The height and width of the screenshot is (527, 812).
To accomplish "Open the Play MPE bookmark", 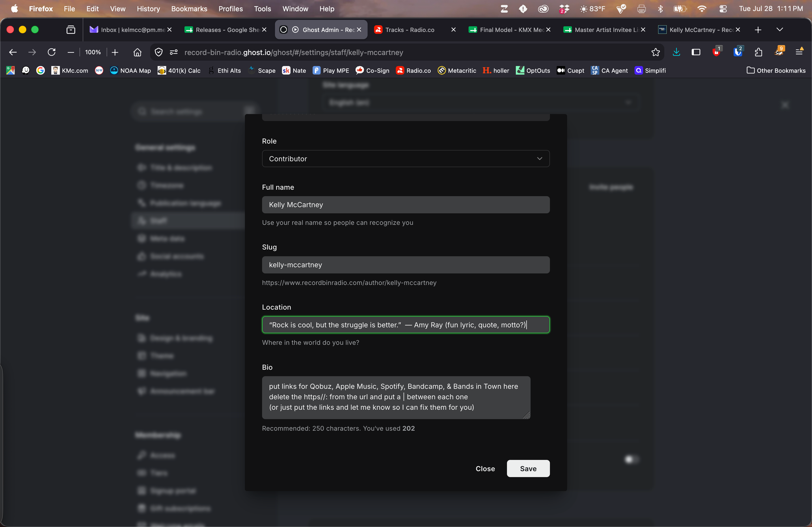I will pyautogui.click(x=331, y=71).
